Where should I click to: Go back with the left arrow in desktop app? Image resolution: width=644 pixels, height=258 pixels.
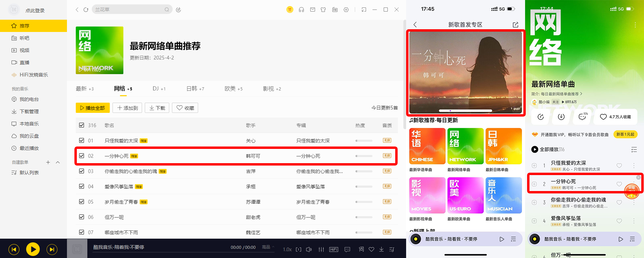(77, 10)
